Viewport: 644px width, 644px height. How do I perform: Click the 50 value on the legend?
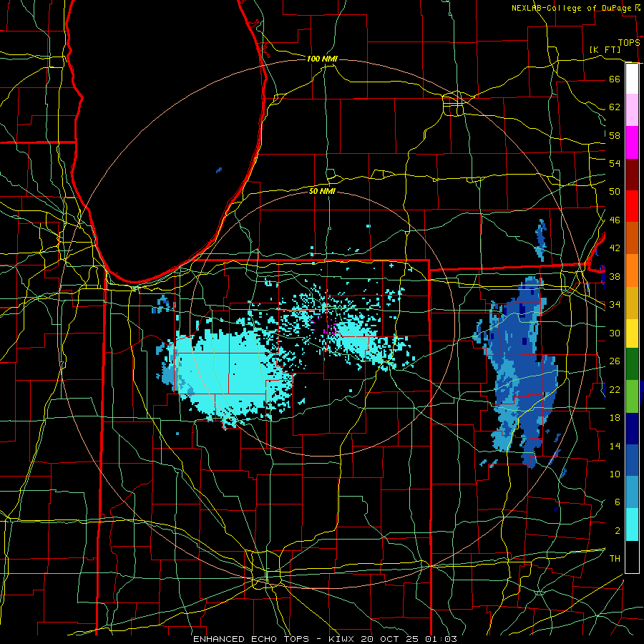(615, 191)
